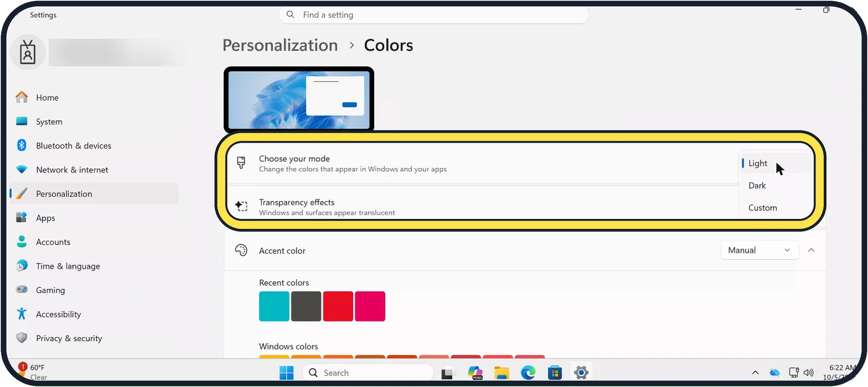Click the paintbrush icon beside Choose your mode
The width and height of the screenshot is (868, 387).
pyautogui.click(x=241, y=163)
